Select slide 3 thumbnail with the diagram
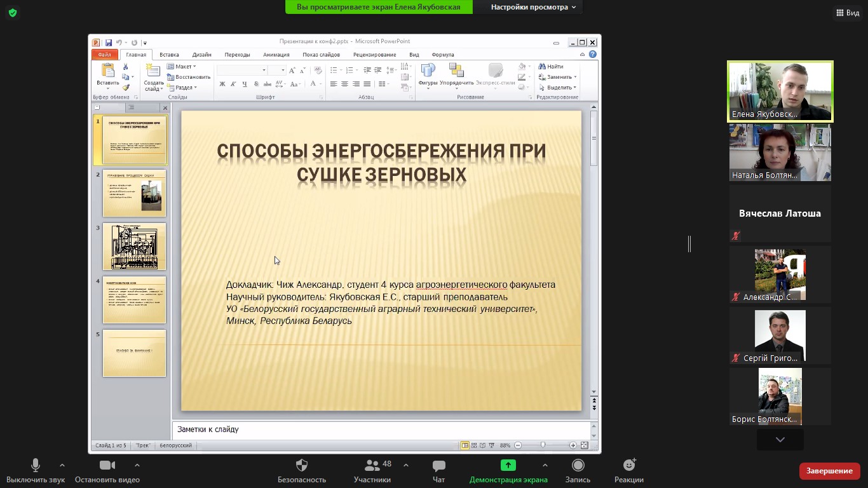The height and width of the screenshot is (488, 868). 135,247
